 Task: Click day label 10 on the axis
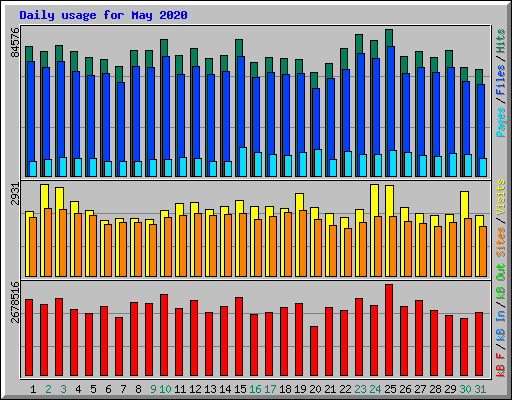pyautogui.click(x=165, y=389)
